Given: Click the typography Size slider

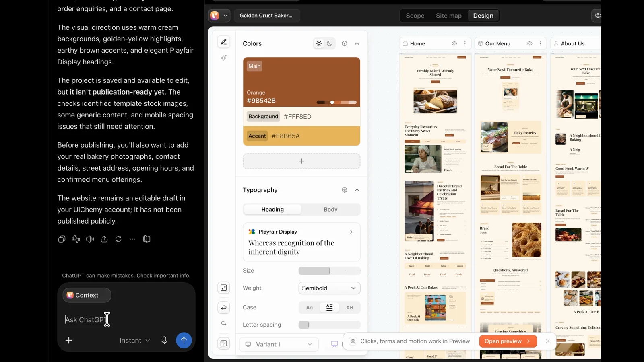Looking at the screenshot, I should 329,271.
